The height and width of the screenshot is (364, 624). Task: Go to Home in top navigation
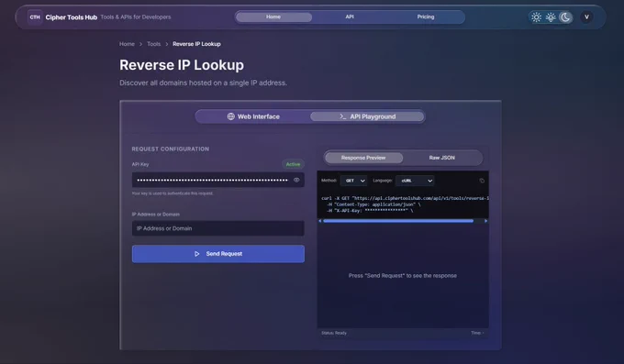(273, 17)
